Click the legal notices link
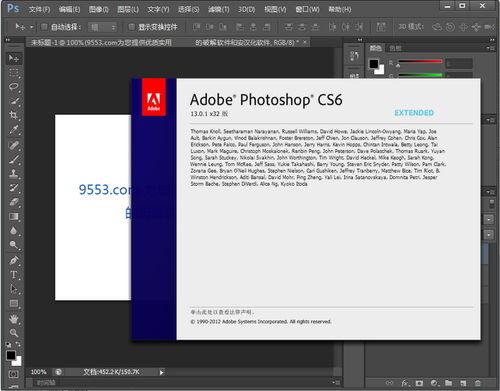 pyautogui.click(x=222, y=312)
